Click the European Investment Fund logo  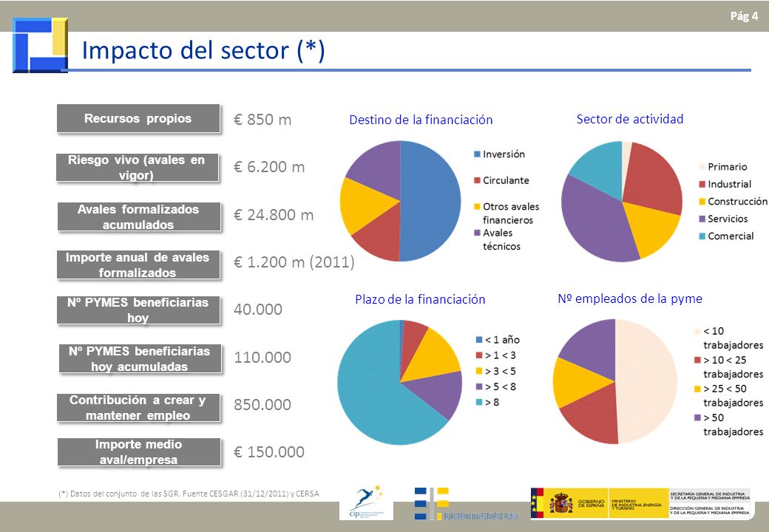point(465,504)
